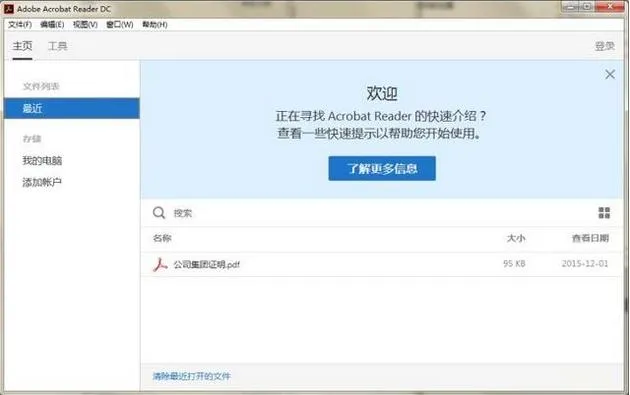Open the 文件(F) menu
Viewport: 630px width, 395px height.
tap(20, 25)
